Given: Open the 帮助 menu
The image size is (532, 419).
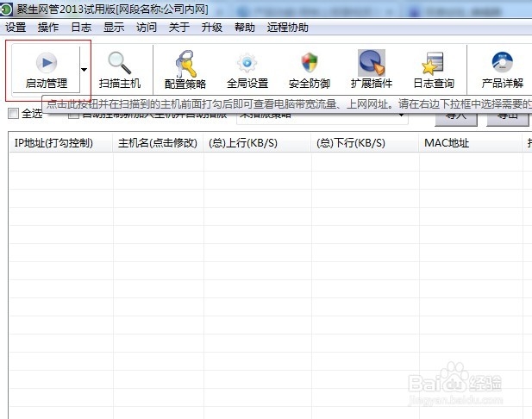Looking at the screenshot, I should pos(245,27).
